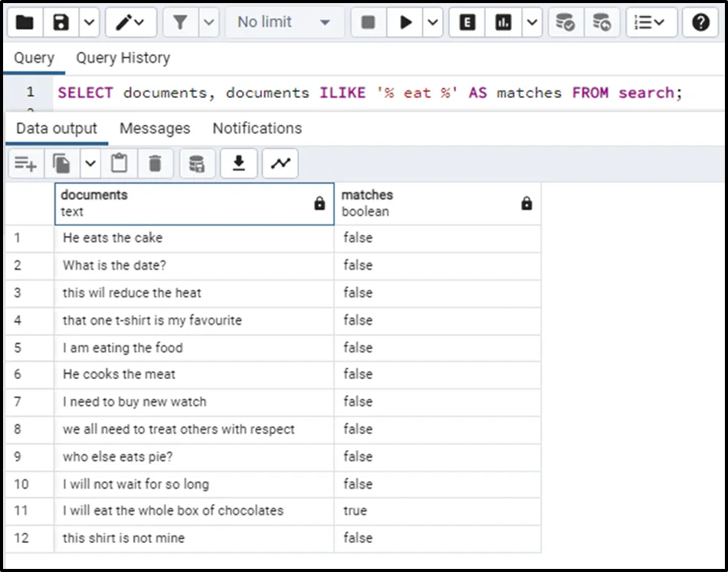This screenshot has height=572, width=728.
Task: Select the cell 'I will eat the whole box of chocolates'
Action: click(x=173, y=511)
